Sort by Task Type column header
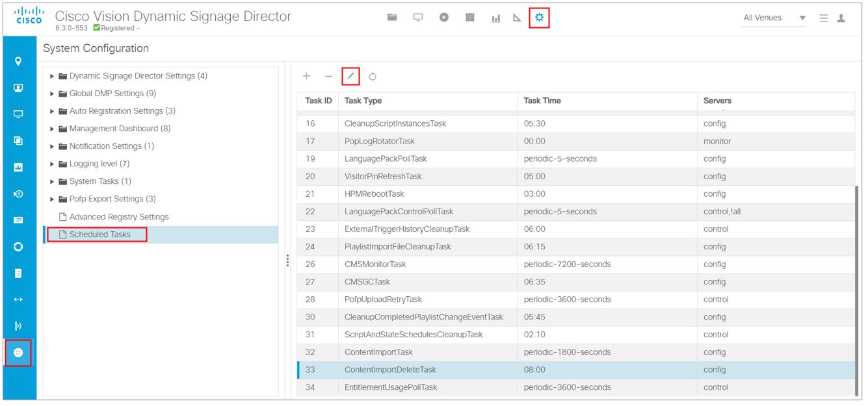Screen dimensions: 868x406 click(363, 101)
